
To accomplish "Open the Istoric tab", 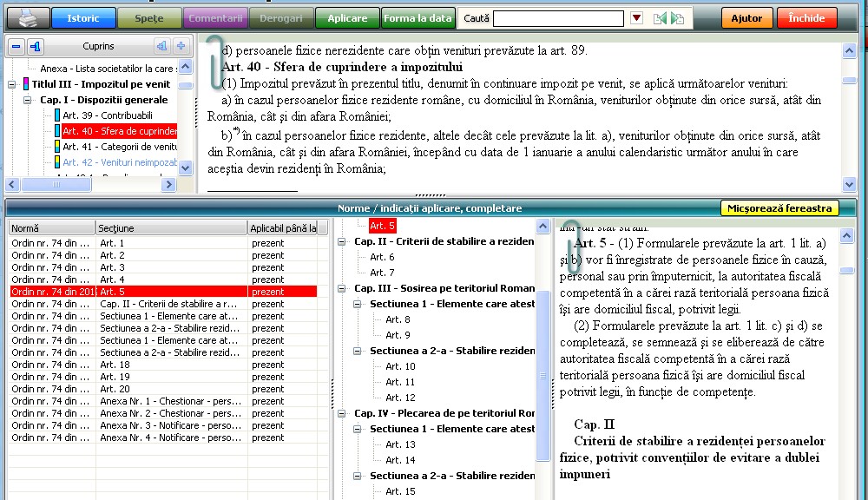I will click(83, 18).
